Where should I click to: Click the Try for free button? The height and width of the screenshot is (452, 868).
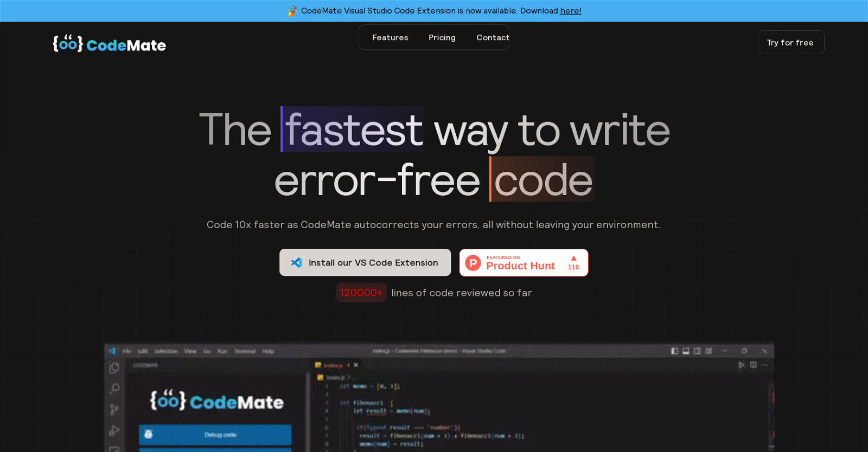[790, 42]
